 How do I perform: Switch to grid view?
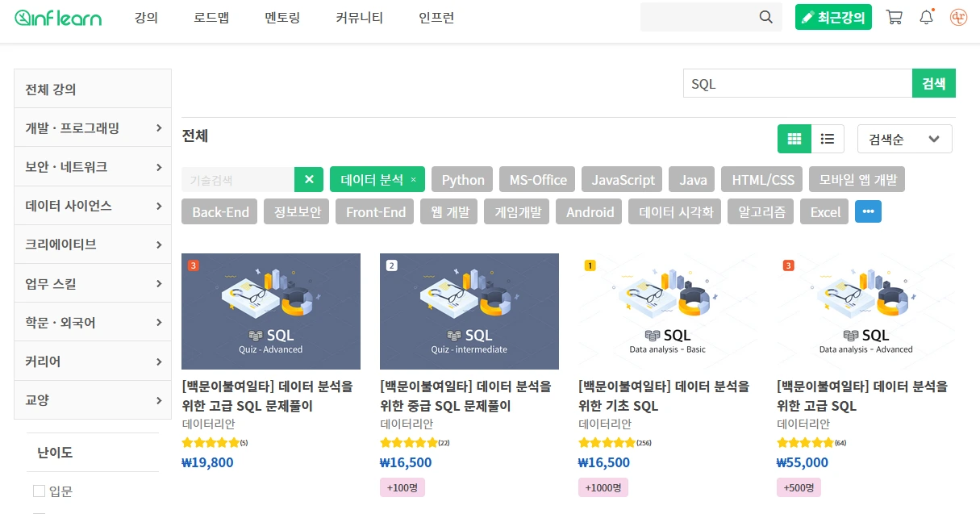coord(794,138)
